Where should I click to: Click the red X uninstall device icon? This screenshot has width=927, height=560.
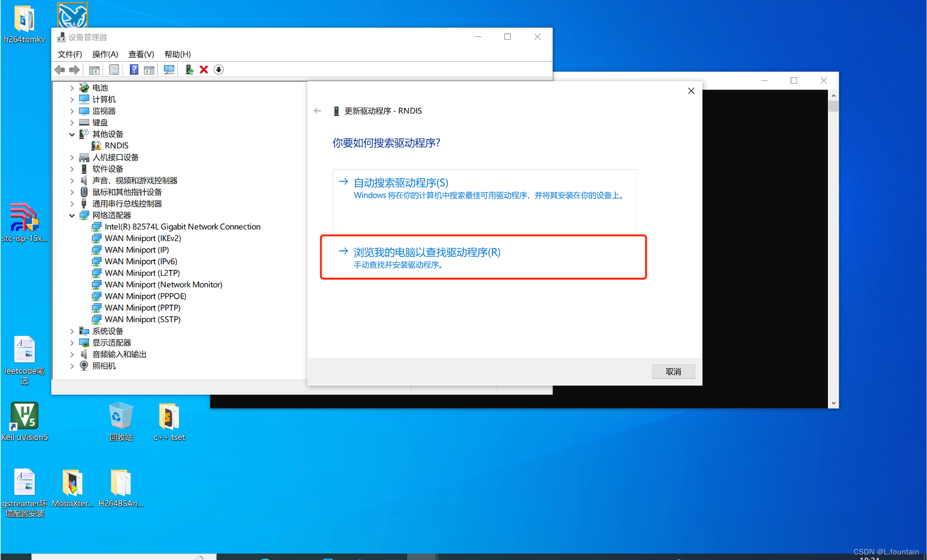(x=204, y=70)
